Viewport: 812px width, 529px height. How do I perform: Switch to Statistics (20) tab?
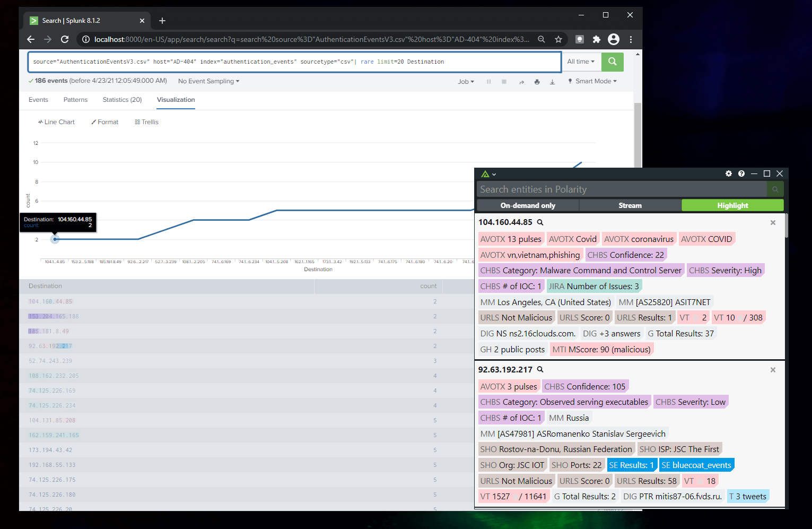click(123, 100)
